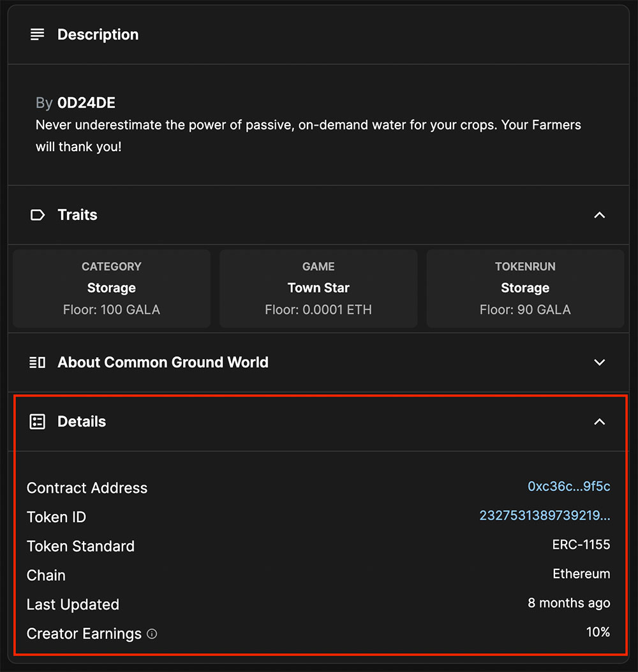Click the Floor: 0.0001 ETH text

(x=318, y=310)
